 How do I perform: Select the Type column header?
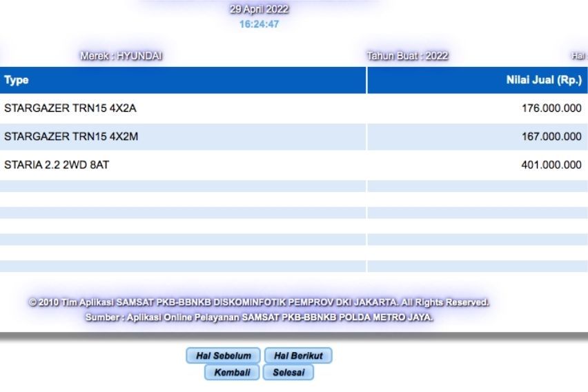[17, 80]
